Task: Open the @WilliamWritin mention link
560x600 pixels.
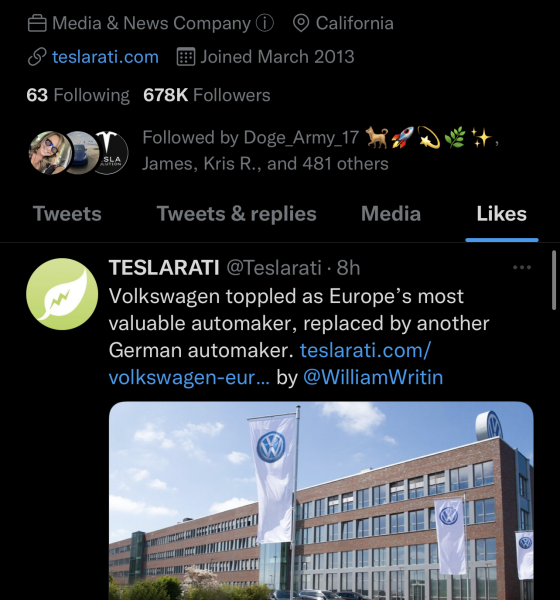Action: point(373,377)
